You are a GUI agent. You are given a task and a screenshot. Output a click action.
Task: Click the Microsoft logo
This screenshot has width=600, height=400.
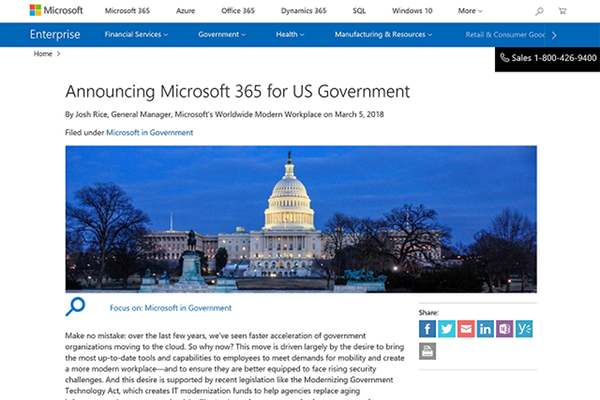[x=56, y=10]
